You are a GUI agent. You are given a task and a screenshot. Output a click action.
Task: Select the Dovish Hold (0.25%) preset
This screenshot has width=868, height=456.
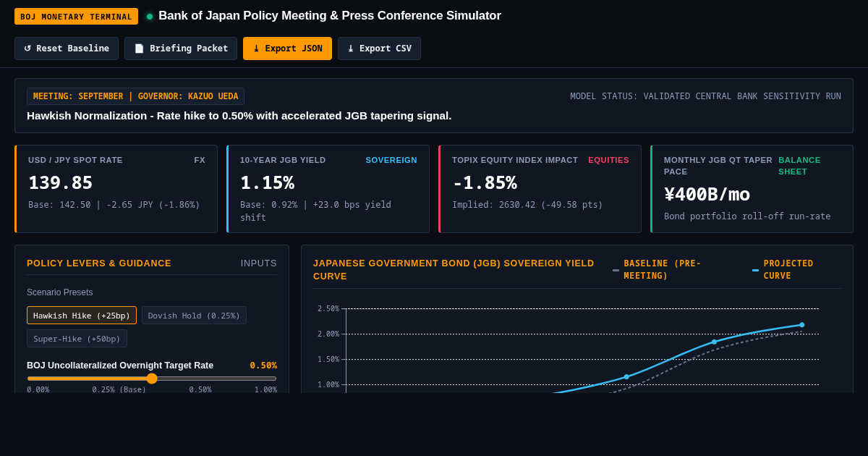[194, 316]
